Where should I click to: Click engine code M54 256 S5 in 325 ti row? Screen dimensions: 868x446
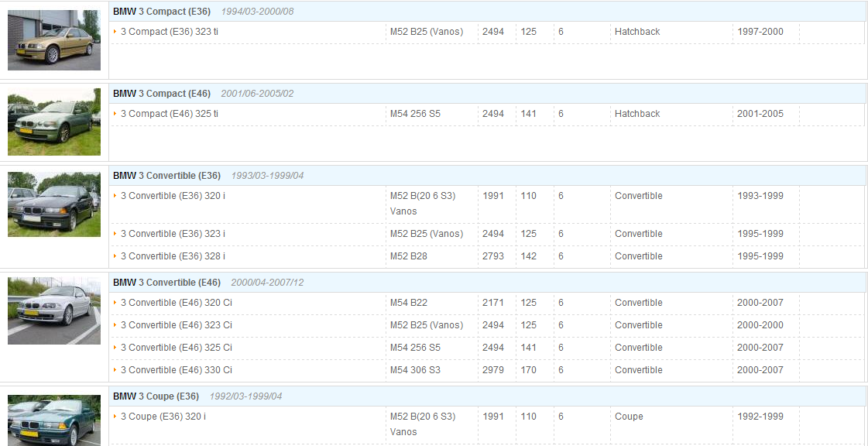pyautogui.click(x=415, y=114)
